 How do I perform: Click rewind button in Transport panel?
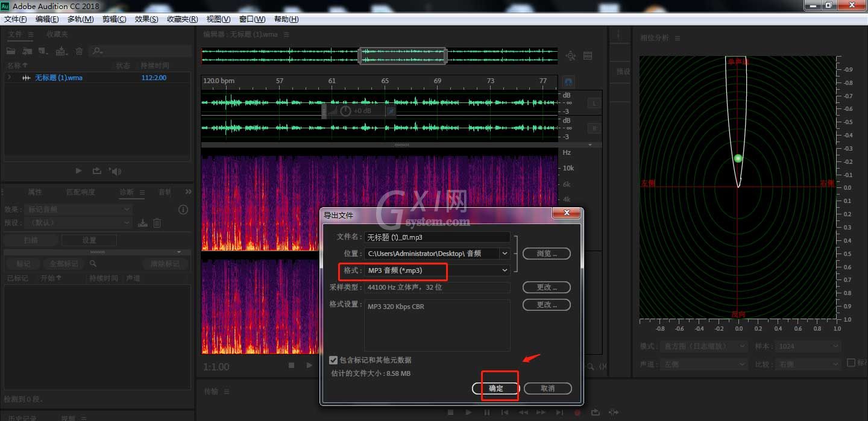(523, 413)
